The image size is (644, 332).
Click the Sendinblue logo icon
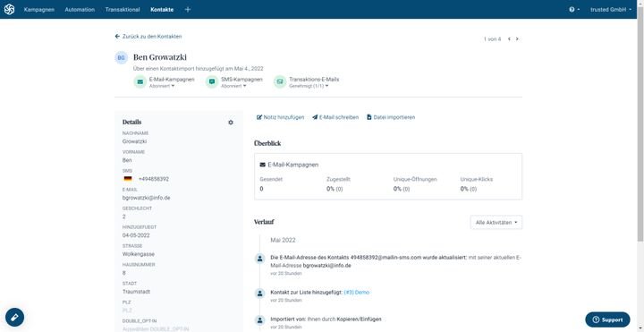9,10
